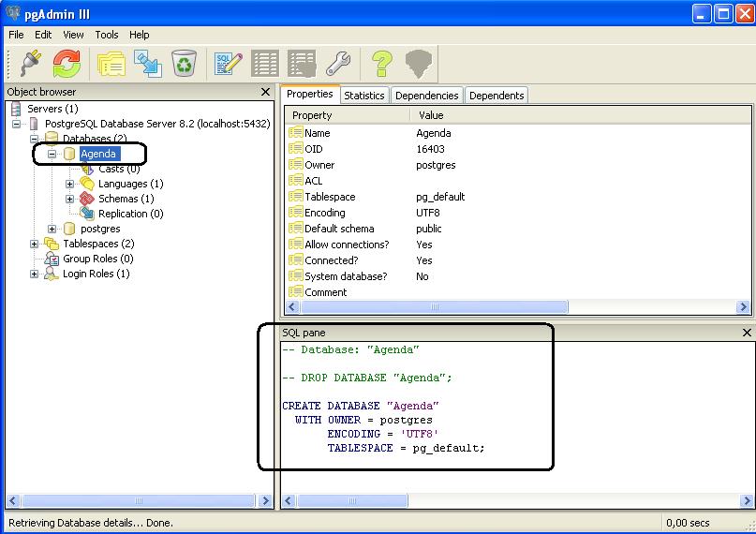Switch to the Properties tab
This screenshot has width=756, height=534.
(x=310, y=94)
